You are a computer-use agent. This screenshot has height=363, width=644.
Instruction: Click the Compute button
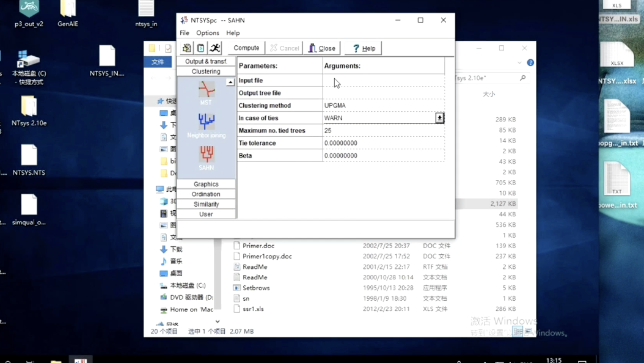pos(246,48)
